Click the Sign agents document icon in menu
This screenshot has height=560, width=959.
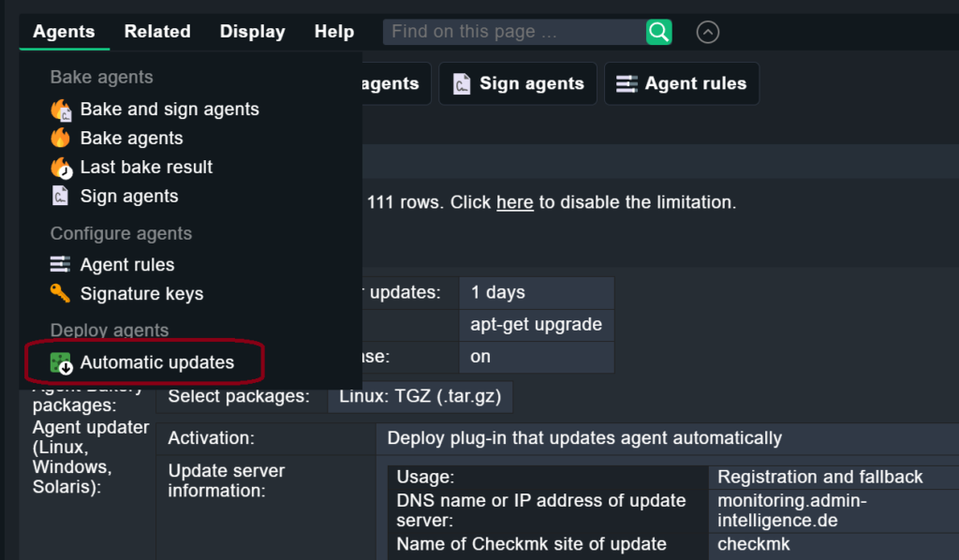[61, 197]
